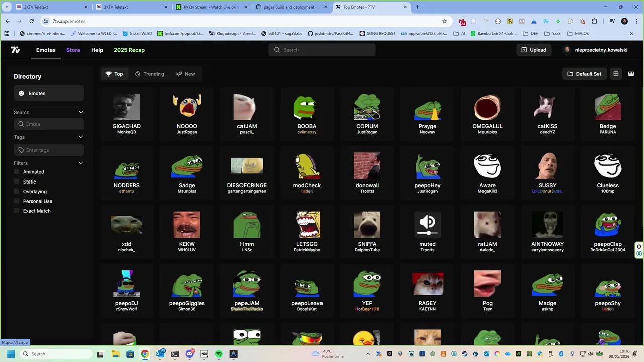Enable the Exact Match filter checkbox

[17, 211]
